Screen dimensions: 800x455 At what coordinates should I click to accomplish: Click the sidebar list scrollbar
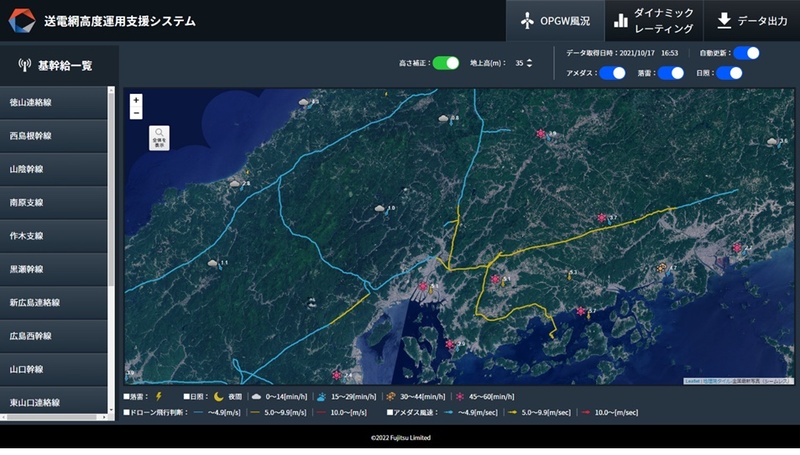pyautogui.click(x=112, y=250)
